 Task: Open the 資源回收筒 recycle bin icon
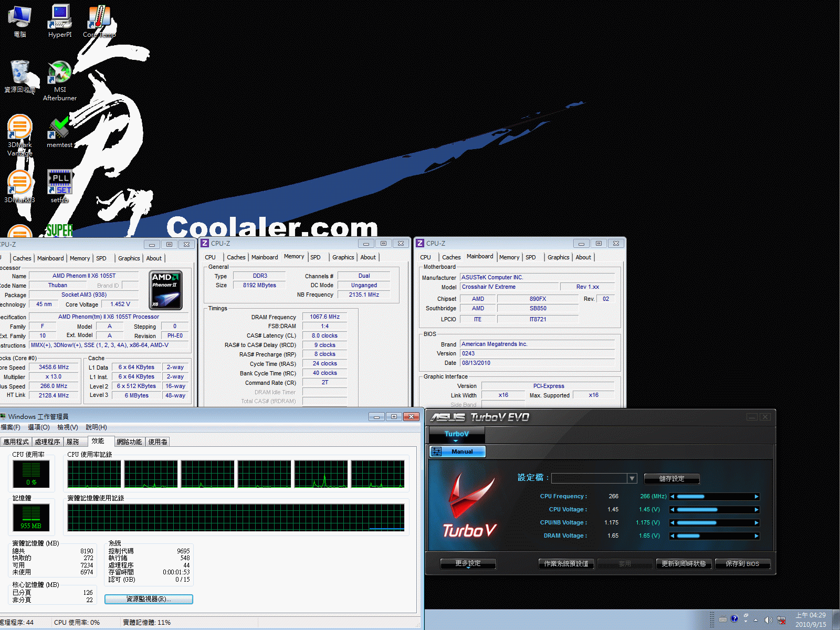20,77
